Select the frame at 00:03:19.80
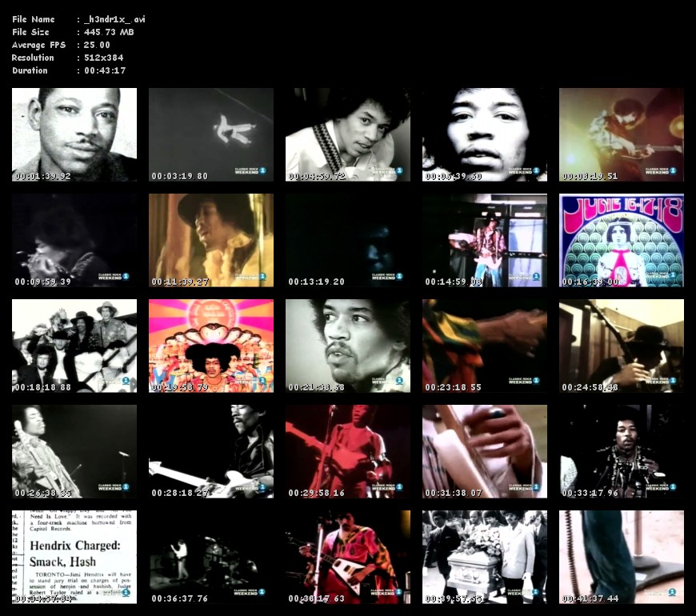696x616 pixels. [x=211, y=134]
